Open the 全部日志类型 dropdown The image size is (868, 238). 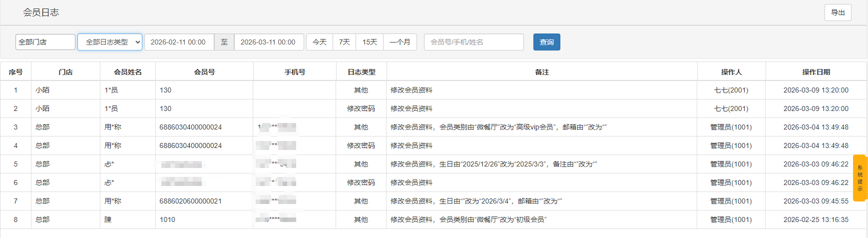click(110, 42)
